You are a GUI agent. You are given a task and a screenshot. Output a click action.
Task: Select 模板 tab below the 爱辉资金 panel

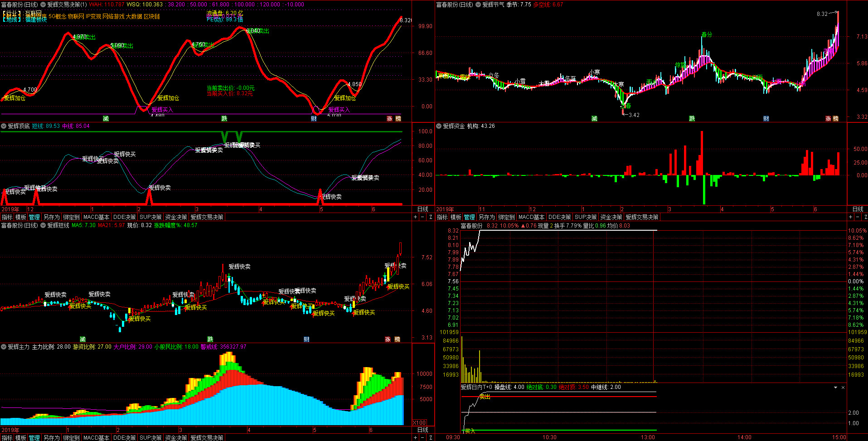point(456,217)
